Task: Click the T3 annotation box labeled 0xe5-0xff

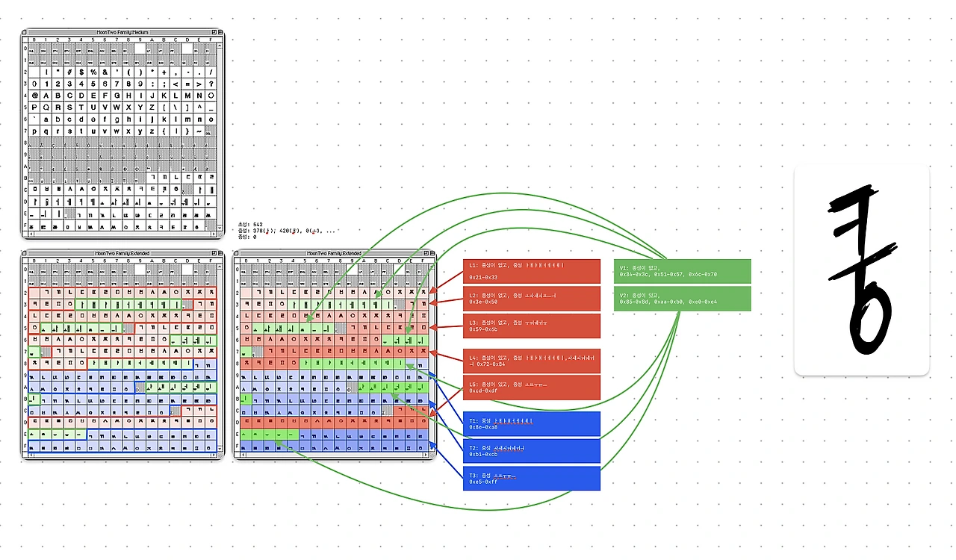Action: click(531, 478)
